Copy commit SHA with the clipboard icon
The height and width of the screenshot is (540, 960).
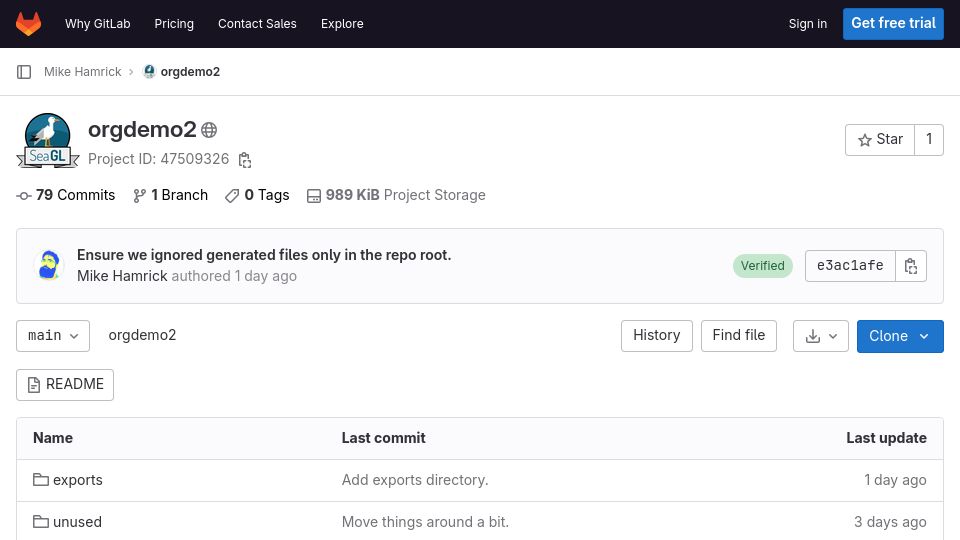coord(911,266)
